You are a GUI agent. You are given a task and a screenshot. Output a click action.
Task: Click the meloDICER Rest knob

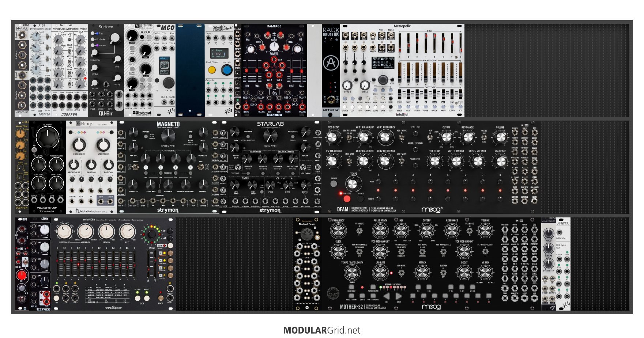127,232
